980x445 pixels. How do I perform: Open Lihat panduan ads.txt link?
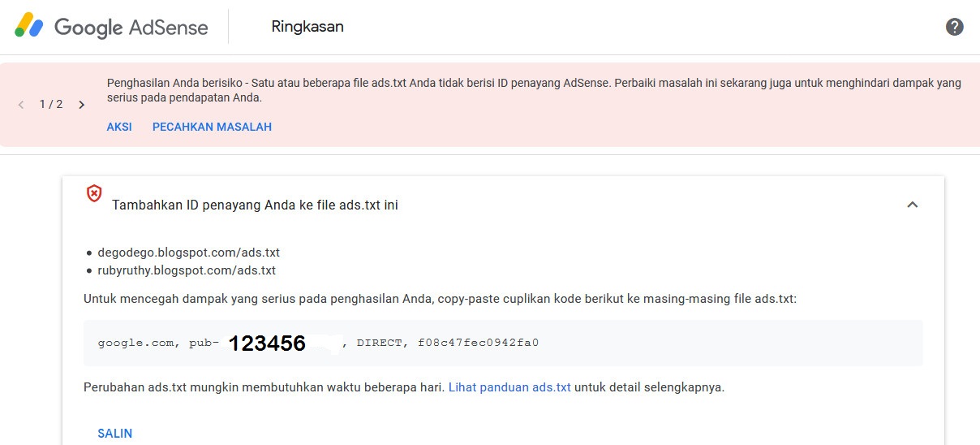pos(509,387)
